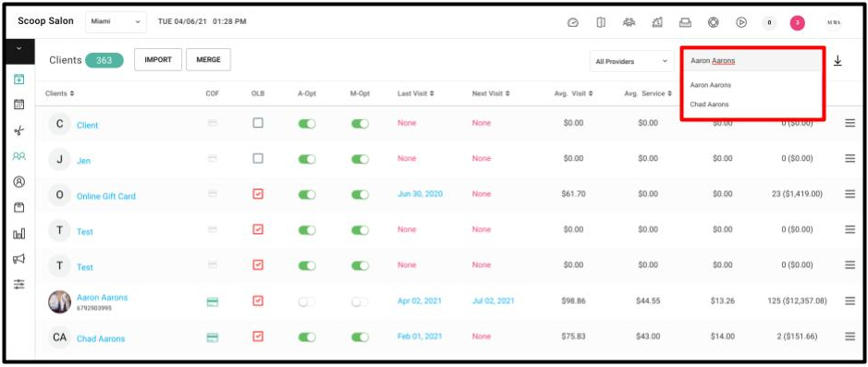
Task: Select Chad Aarons in search suggestions
Action: click(710, 104)
